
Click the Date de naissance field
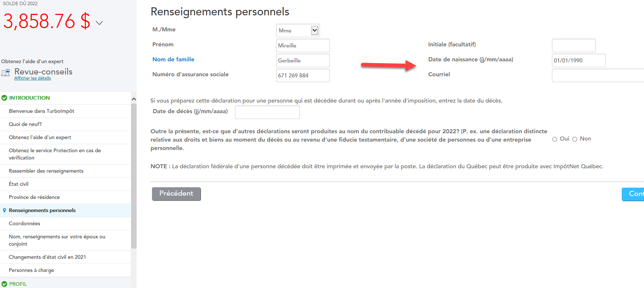[x=578, y=61]
